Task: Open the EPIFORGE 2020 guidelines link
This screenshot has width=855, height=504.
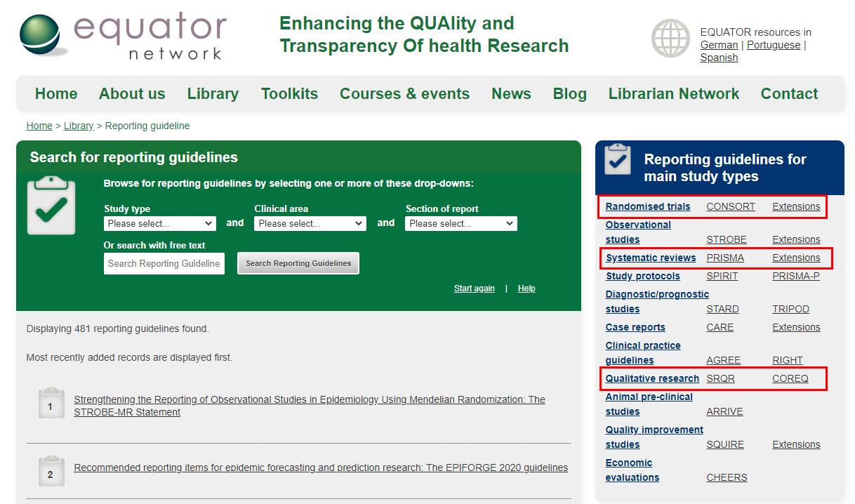Action: [321, 467]
